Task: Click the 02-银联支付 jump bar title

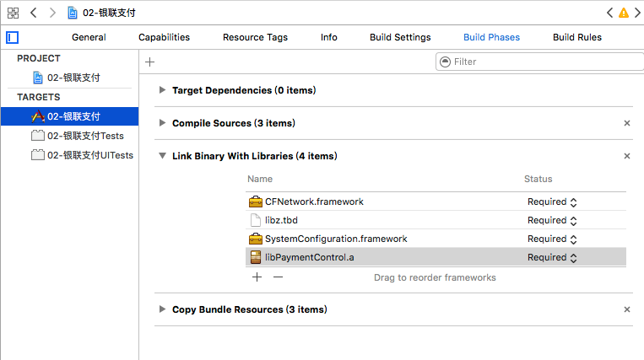Action: (x=109, y=13)
